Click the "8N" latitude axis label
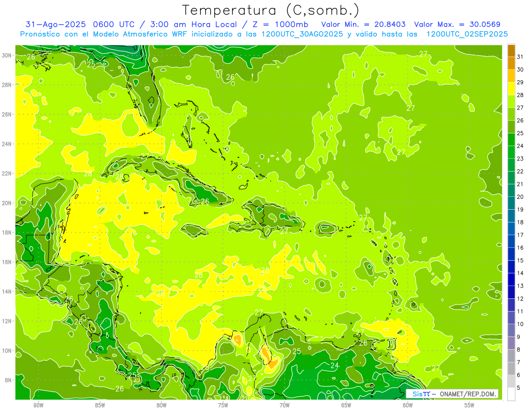Image resolution: width=532 pixels, height=411 pixels. 8,380
